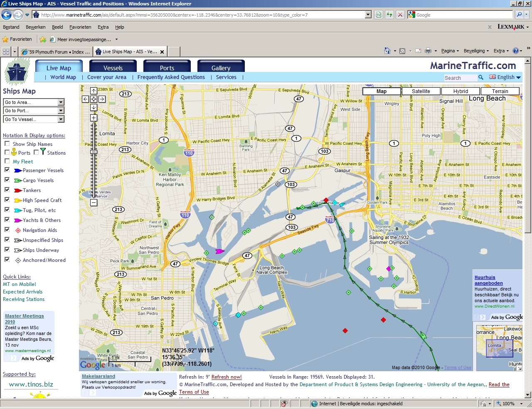
Task: Switch map to Hybrid view
Action: pyautogui.click(x=461, y=91)
